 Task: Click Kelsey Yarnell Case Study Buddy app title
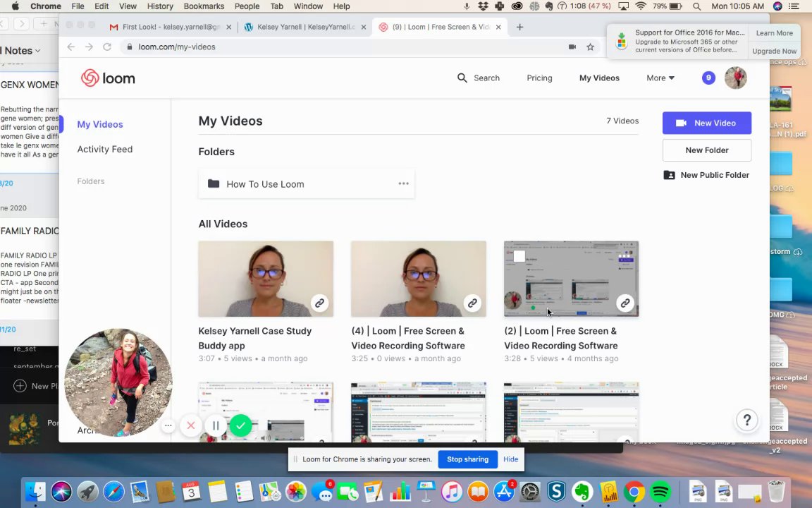pos(254,338)
